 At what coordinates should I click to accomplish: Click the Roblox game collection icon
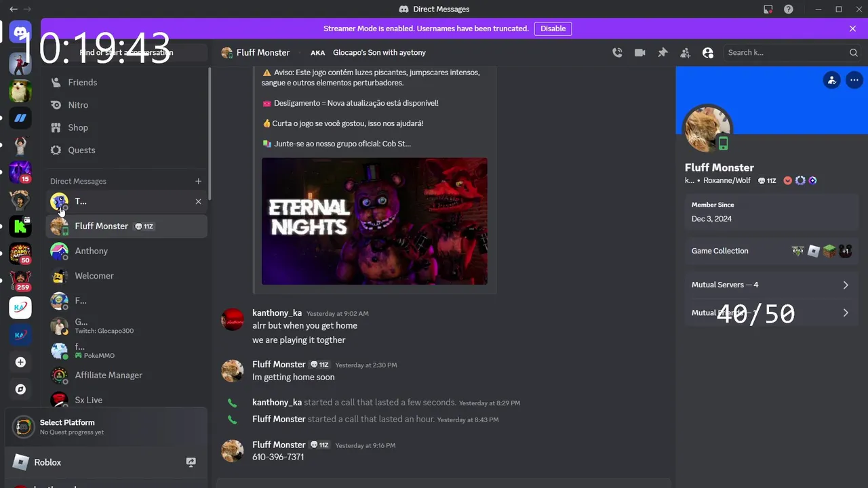tap(814, 251)
